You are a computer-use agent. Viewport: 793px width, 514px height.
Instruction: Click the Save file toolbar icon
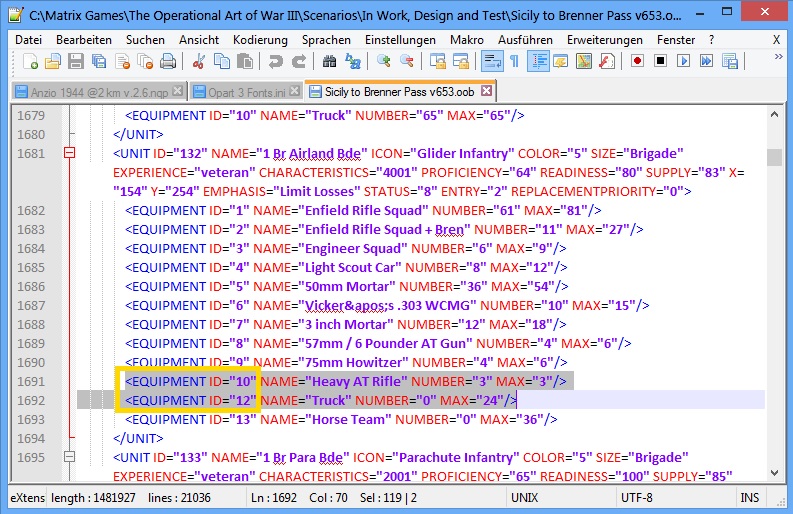coord(75,62)
